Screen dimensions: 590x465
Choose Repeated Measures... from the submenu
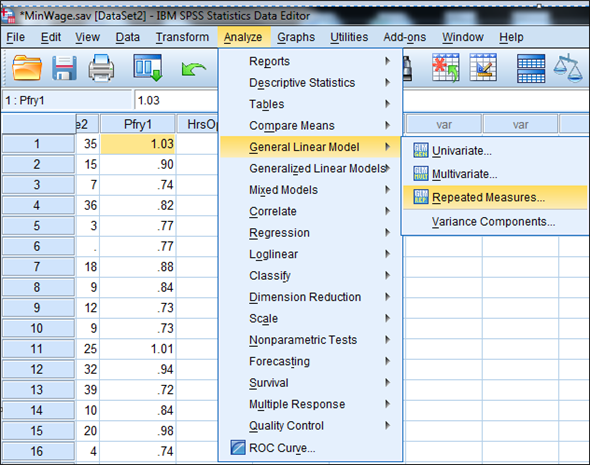(495, 197)
